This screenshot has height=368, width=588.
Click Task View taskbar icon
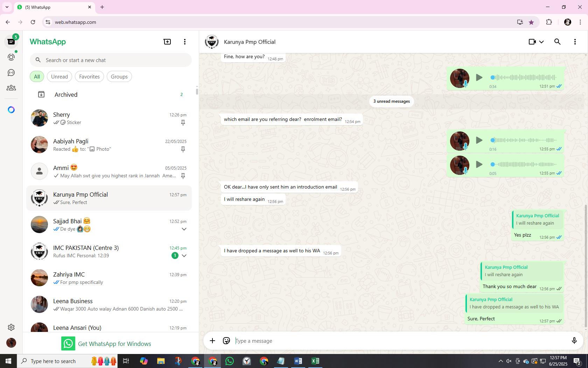pyautogui.click(x=126, y=361)
